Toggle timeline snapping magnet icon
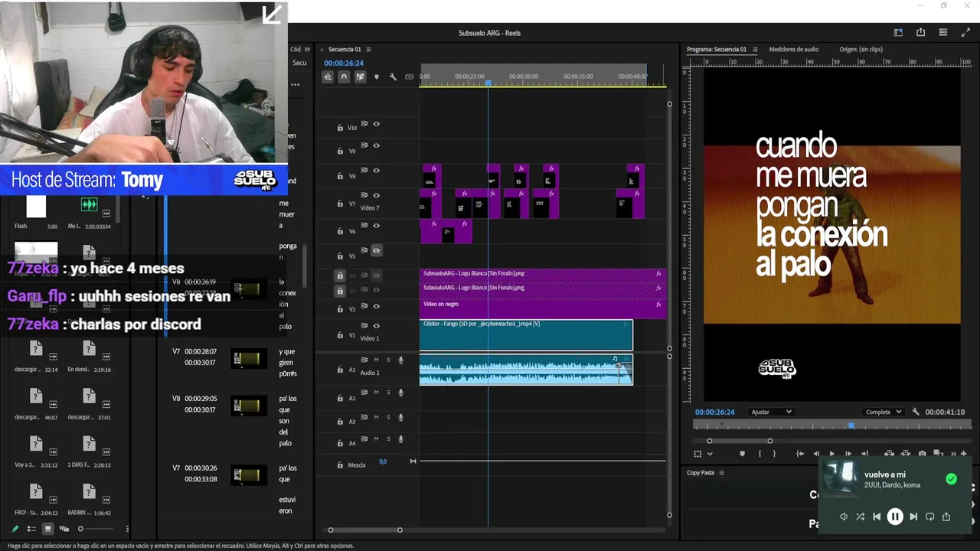The height and width of the screenshot is (551, 980). (x=344, y=77)
